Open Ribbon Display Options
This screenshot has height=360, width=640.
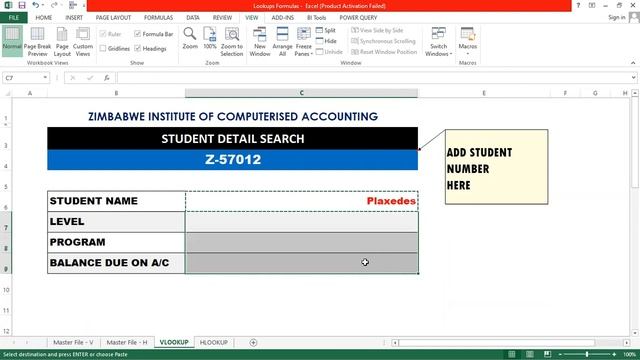tap(592, 5)
